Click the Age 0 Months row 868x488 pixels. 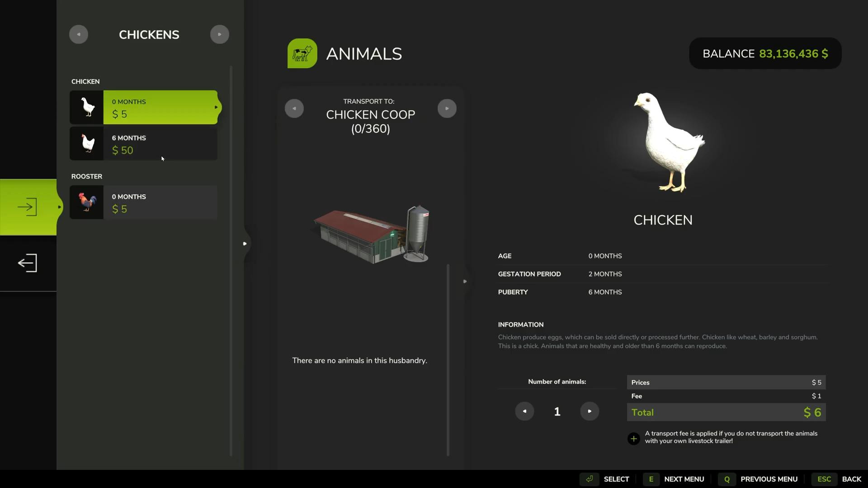point(664,256)
